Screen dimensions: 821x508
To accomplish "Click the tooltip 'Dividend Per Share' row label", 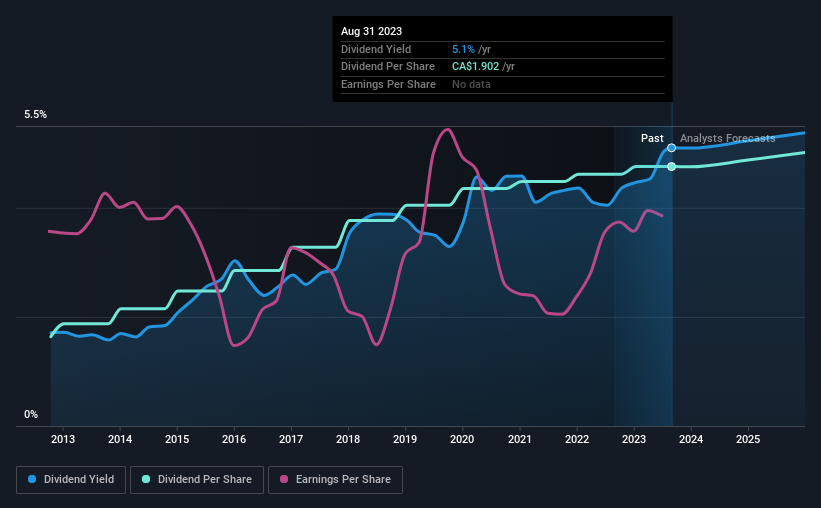I will click(387, 67).
